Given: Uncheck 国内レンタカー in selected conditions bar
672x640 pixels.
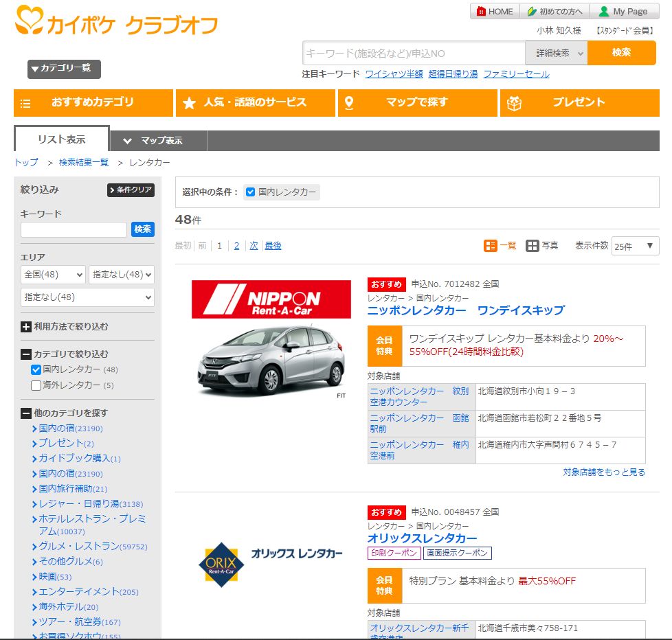Looking at the screenshot, I should [251, 192].
